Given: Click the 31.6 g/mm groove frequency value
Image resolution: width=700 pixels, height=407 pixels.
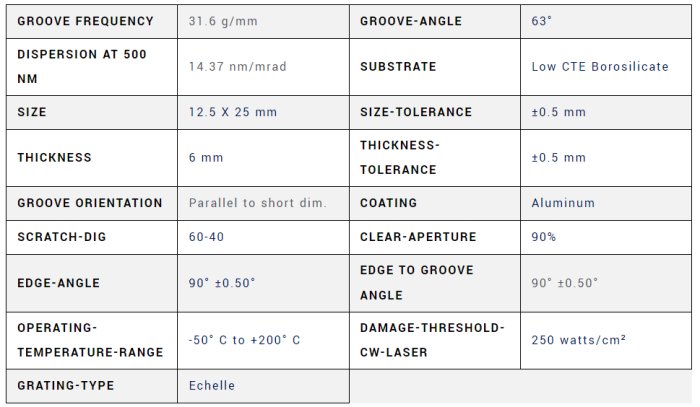Looking at the screenshot, I should coord(225,21).
